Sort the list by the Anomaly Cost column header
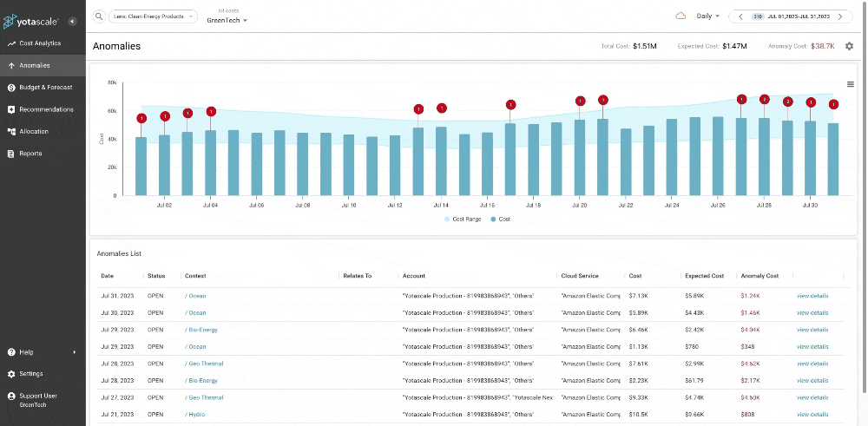This screenshot has width=868, height=426. [759, 276]
